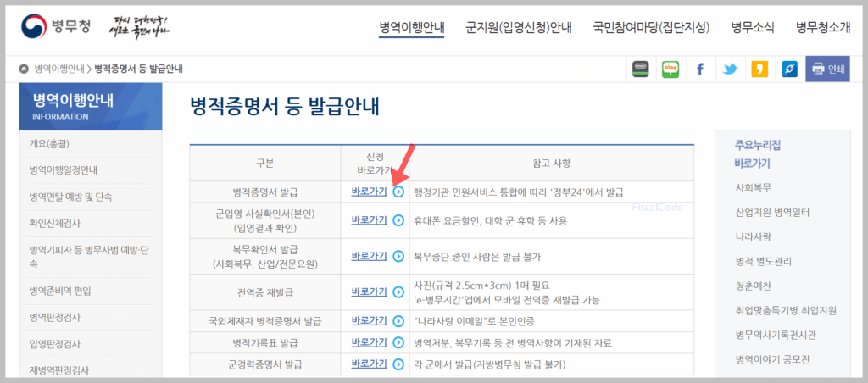Click arrow icon for 군경력증명서 발급 row
868x383 pixels.
398,364
